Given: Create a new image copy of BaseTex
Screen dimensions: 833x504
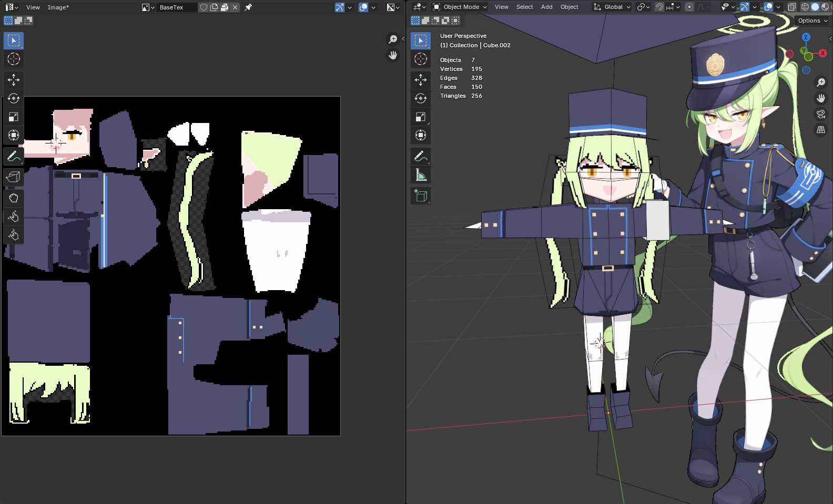Looking at the screenshot, I should point(214,7).
